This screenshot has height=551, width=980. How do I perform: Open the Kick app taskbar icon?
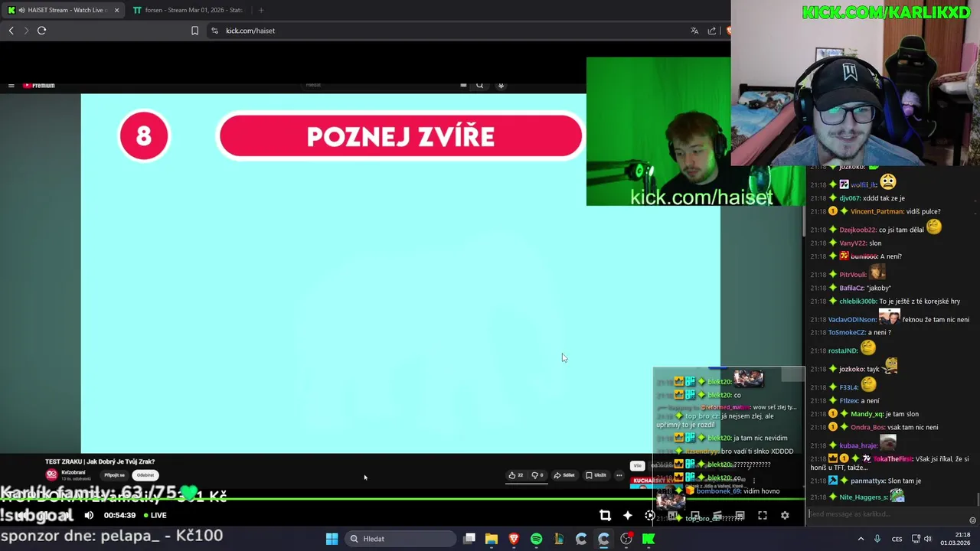click(x=648, y=539)
